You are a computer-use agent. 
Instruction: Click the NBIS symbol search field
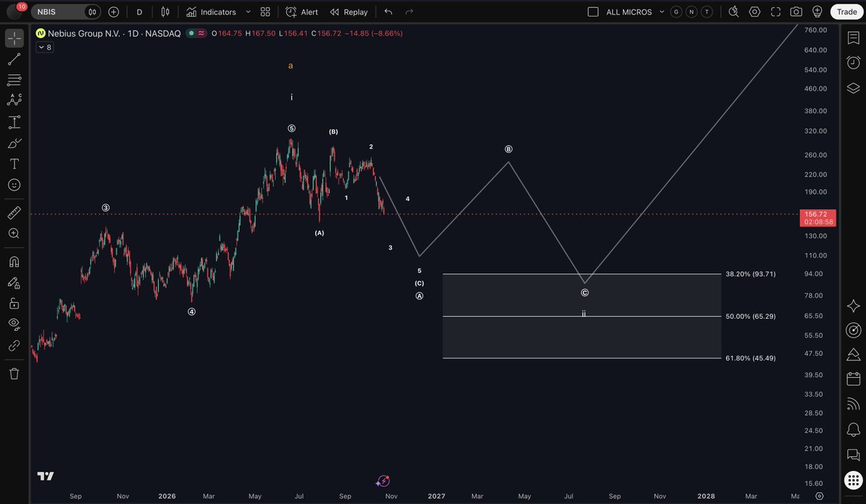click(57, 12)
